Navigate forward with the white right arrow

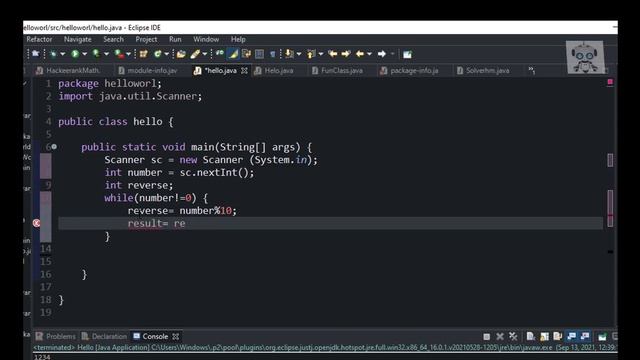[382, 54]
